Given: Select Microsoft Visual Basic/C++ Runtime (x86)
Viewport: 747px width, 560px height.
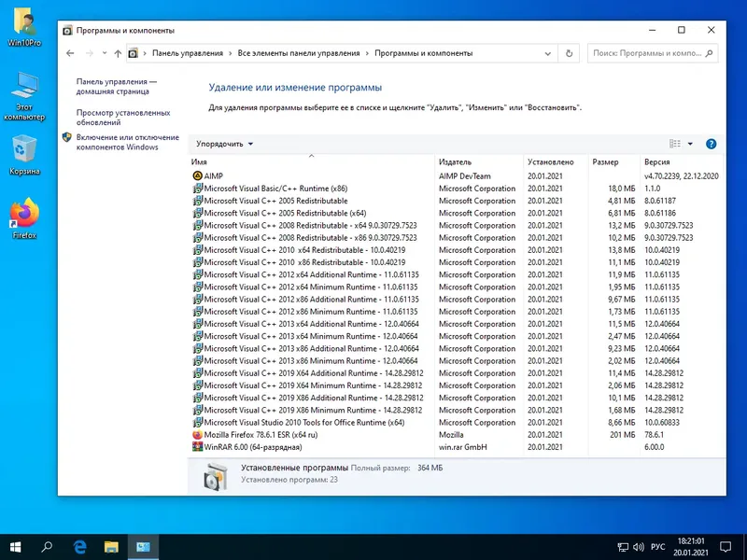Looking at the screenshot, I should click(x=457, y=189).
